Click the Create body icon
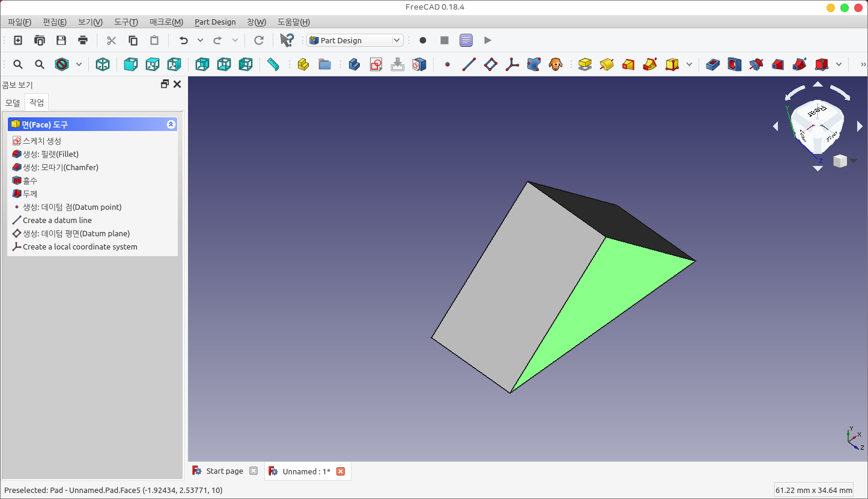The width and height of the screenshot is (868, 499). pos(354,64)
